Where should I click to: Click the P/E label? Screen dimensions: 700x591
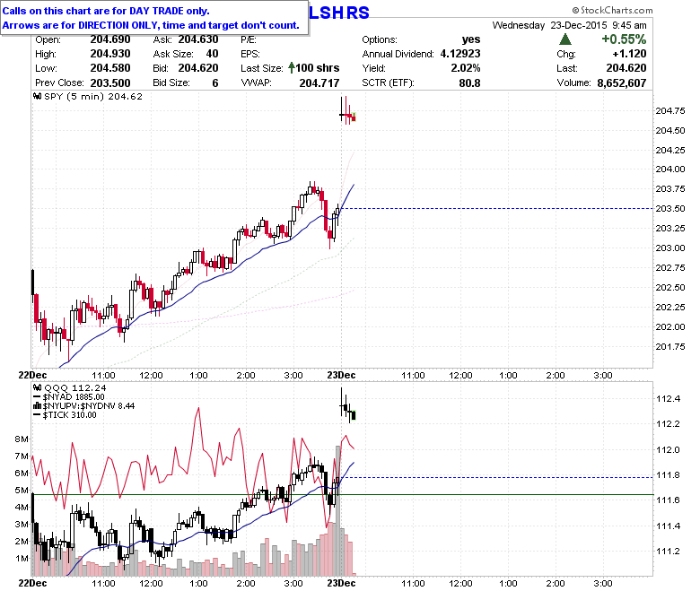249,39
